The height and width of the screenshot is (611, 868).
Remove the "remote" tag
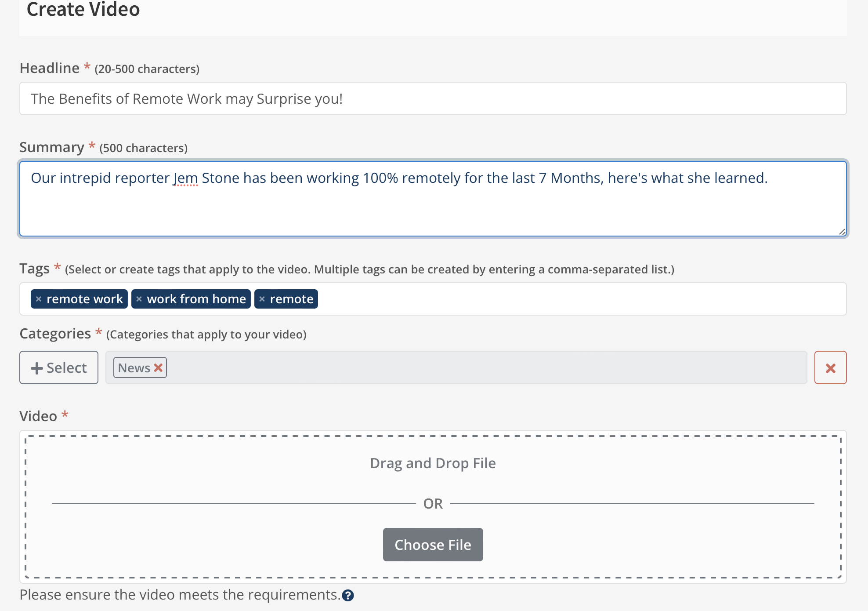tap(262, 299)
